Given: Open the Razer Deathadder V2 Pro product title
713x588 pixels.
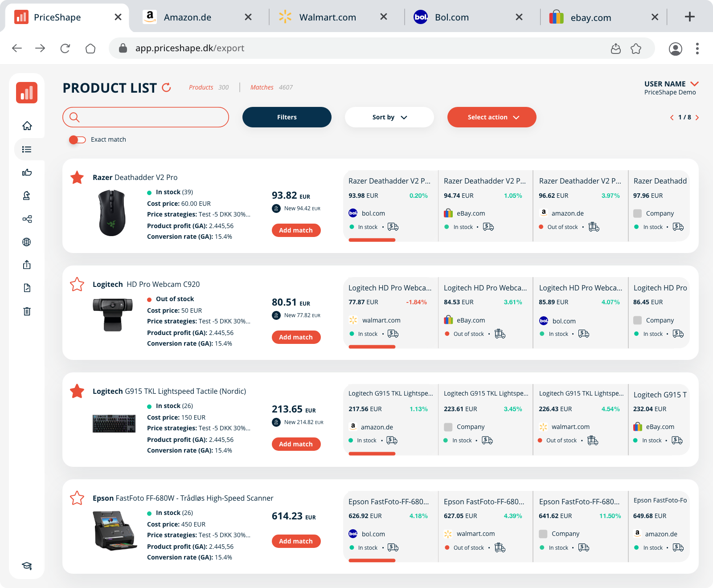Looking at the screenshot, I should (x=135, y=177).
